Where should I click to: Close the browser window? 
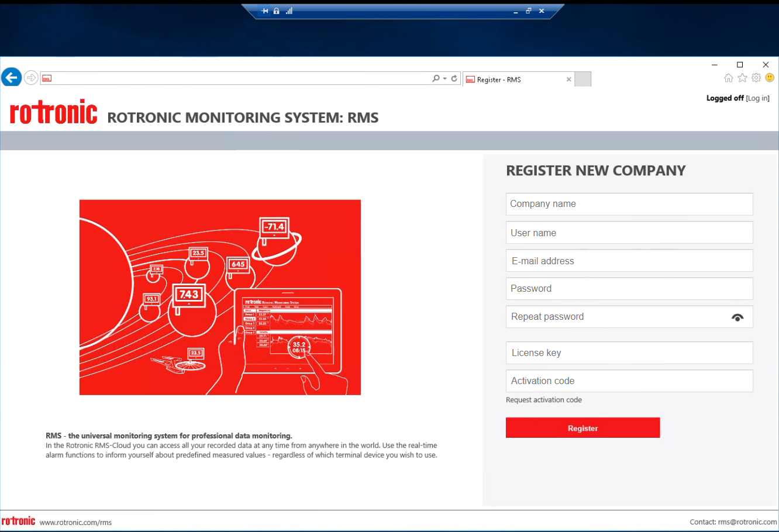766,65
